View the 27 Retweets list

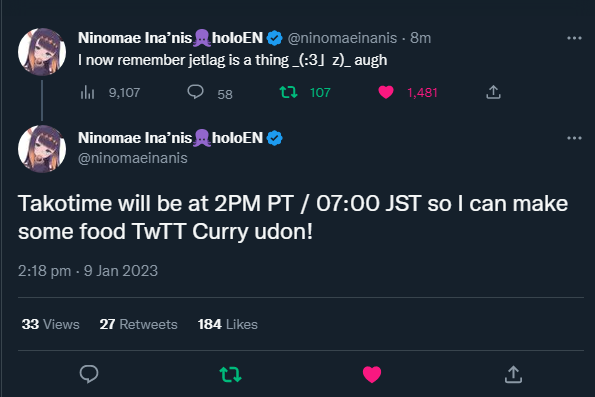point(139,325)
